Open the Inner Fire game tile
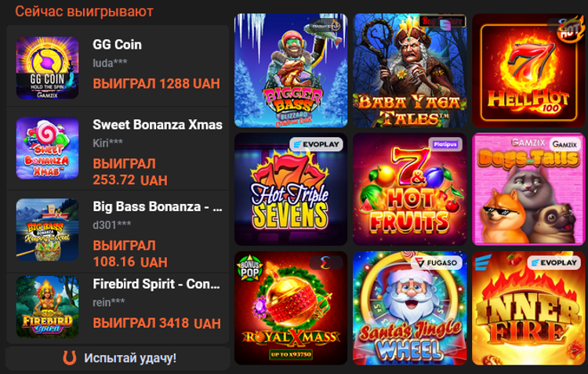The width and height of the screenshot is (588, 374). 528,308
